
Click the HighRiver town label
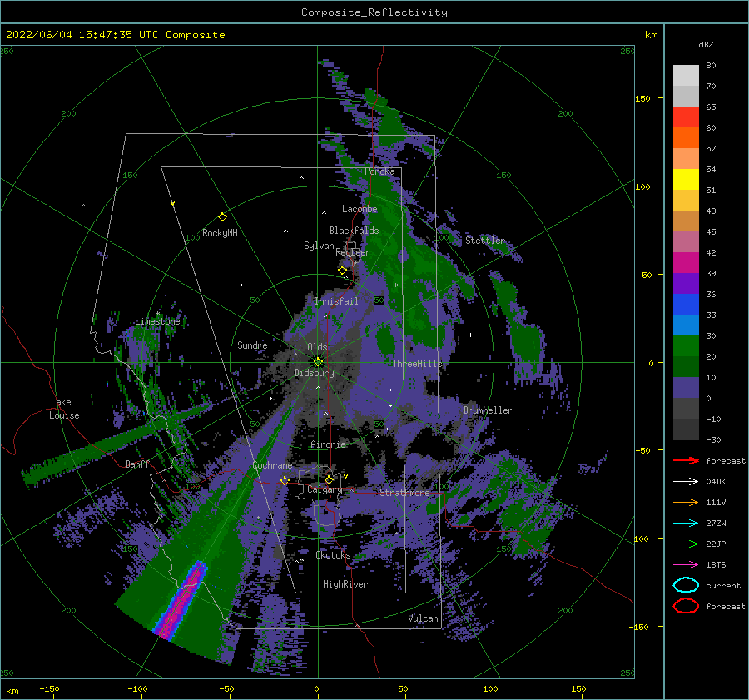click(345, 584)
